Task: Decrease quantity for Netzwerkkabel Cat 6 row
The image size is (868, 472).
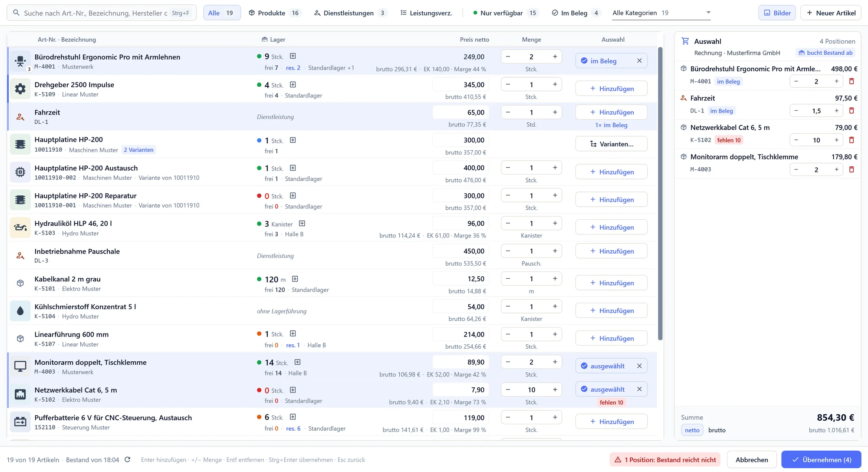Action: click(508, 390)
